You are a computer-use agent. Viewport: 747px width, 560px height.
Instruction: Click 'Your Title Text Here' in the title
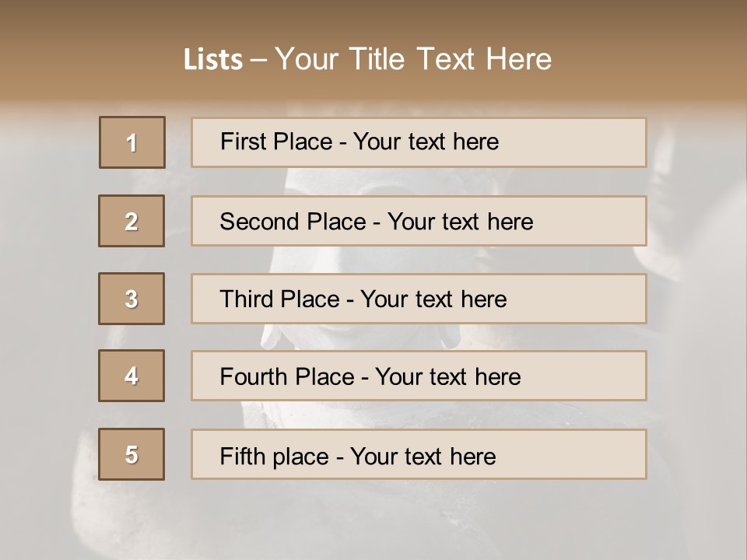tap(413, 59)
